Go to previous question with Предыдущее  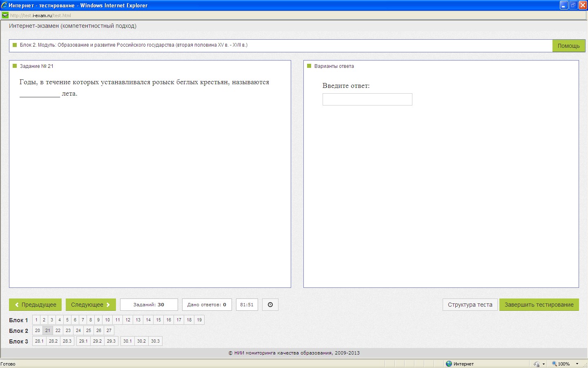(35, 305)
